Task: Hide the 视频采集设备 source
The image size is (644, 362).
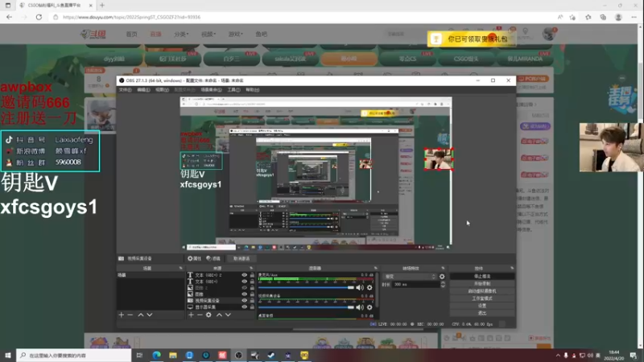Action: click(245, 300)
